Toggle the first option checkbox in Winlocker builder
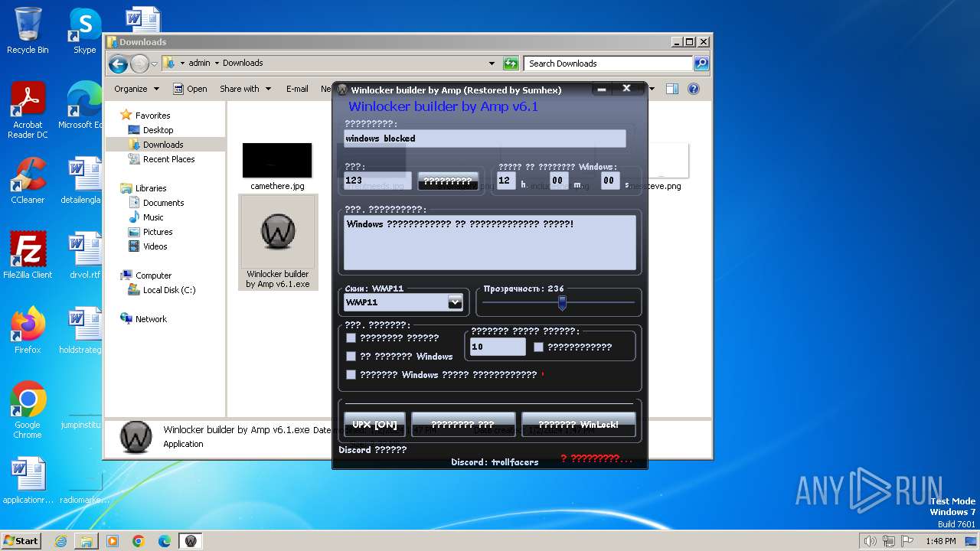The image size is (980, 551). pyautogui.click(x=351, y=337)
